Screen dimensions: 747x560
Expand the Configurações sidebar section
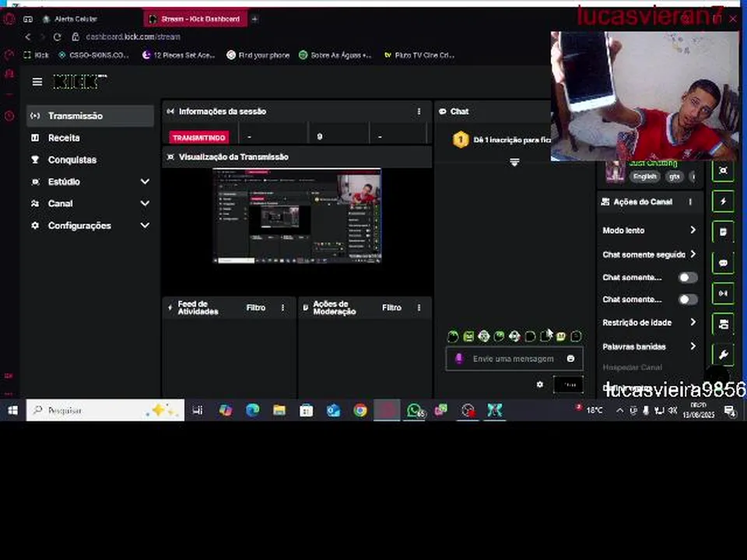click(x=145, y=226)
